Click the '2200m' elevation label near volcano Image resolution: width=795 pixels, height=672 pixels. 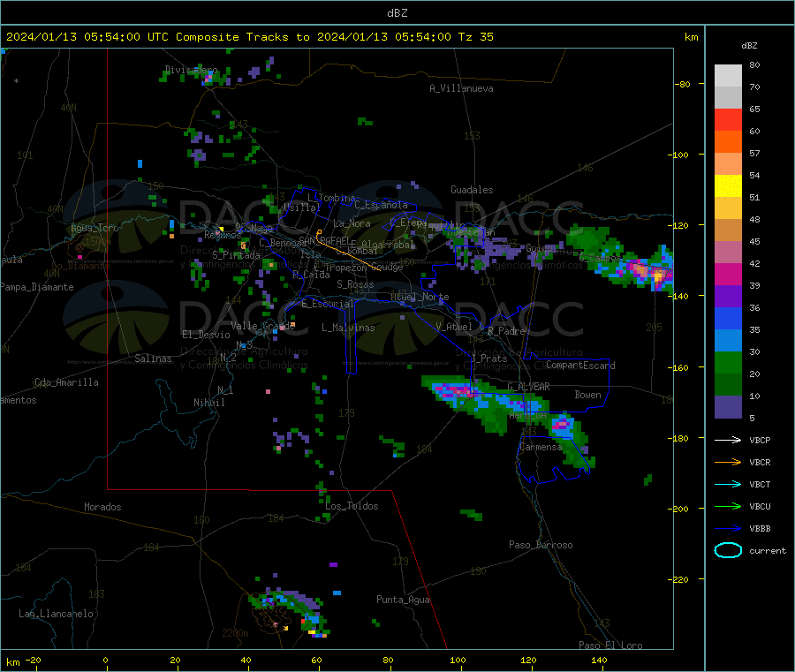coord(235,633)
